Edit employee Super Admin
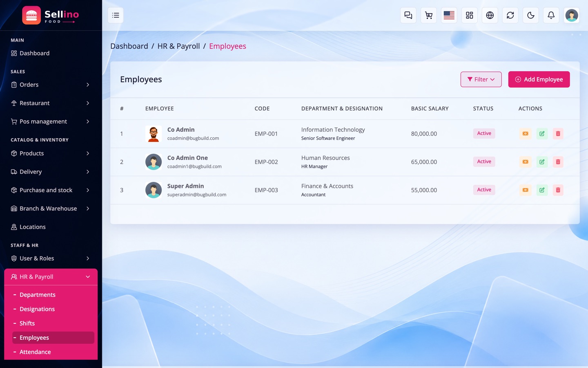This screenshot has width=588, height=368. click(x=542, y=190)
